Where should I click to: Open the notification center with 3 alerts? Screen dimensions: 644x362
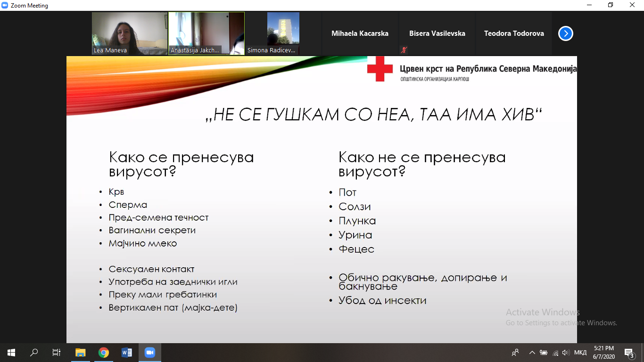(x=629, y=353)
